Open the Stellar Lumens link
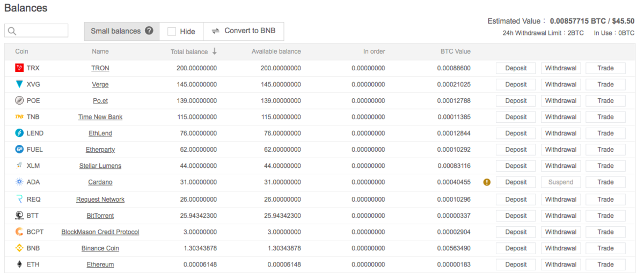 pyautogui.click(x=100, y=166)
